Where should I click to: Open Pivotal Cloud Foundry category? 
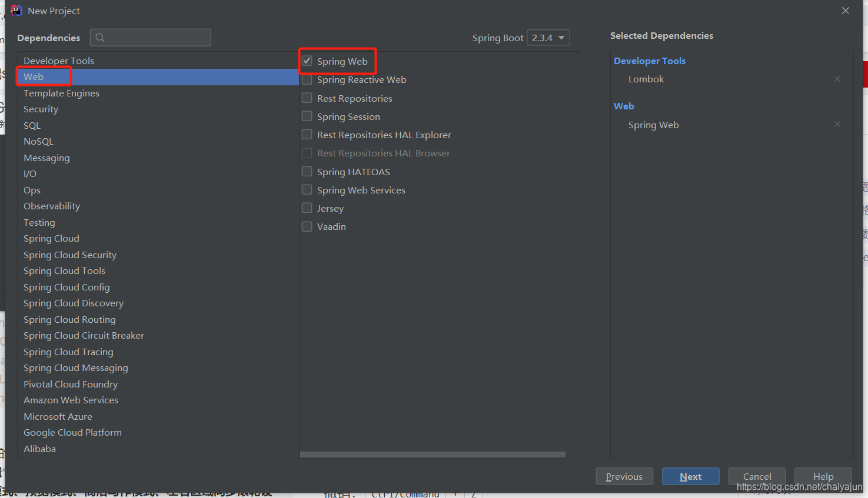coord(158,384)
